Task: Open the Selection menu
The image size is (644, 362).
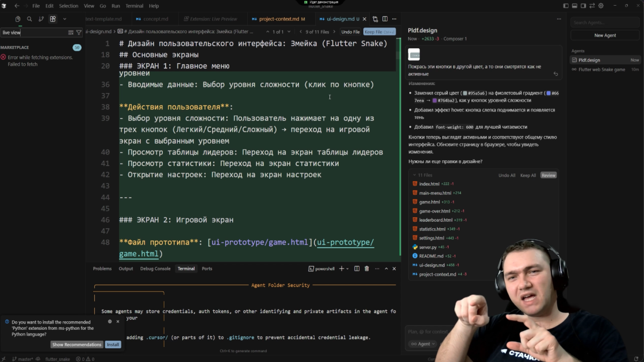Action: click(68, 6)
